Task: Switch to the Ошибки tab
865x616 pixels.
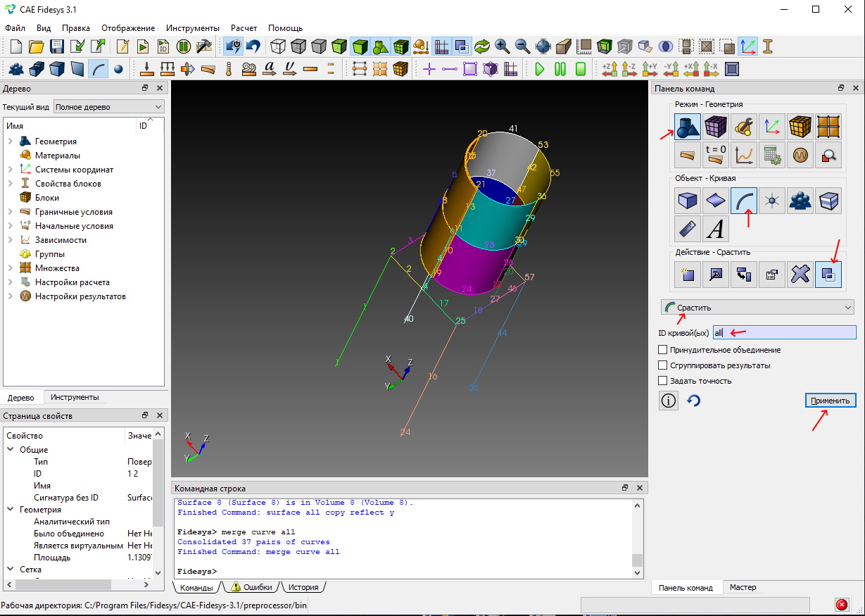Action: pos(251,587)
